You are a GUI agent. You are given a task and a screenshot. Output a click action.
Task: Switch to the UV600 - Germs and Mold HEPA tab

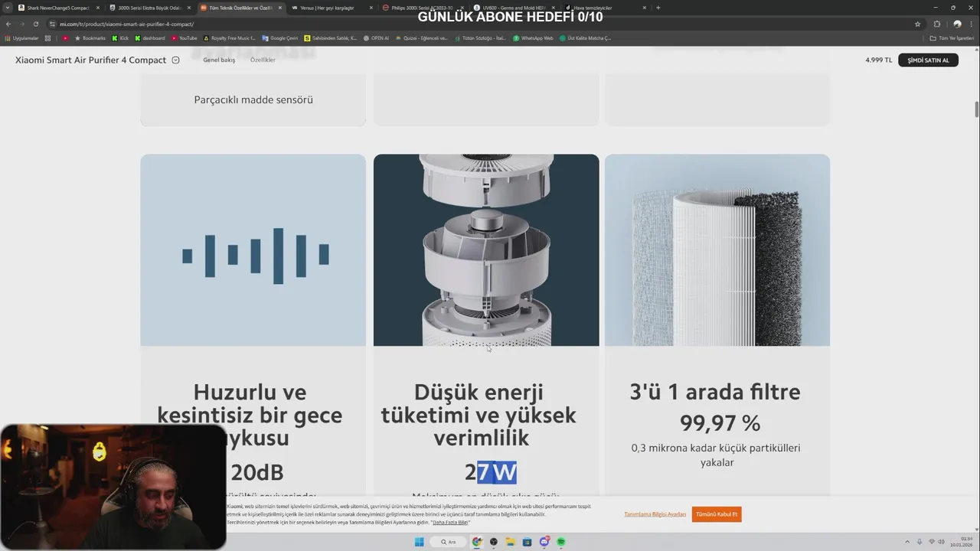[x=513, y=8]
